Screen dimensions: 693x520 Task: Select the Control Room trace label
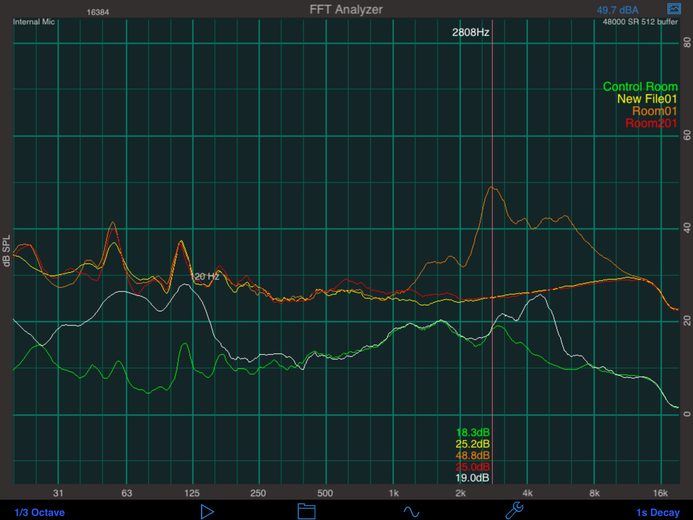640,87
